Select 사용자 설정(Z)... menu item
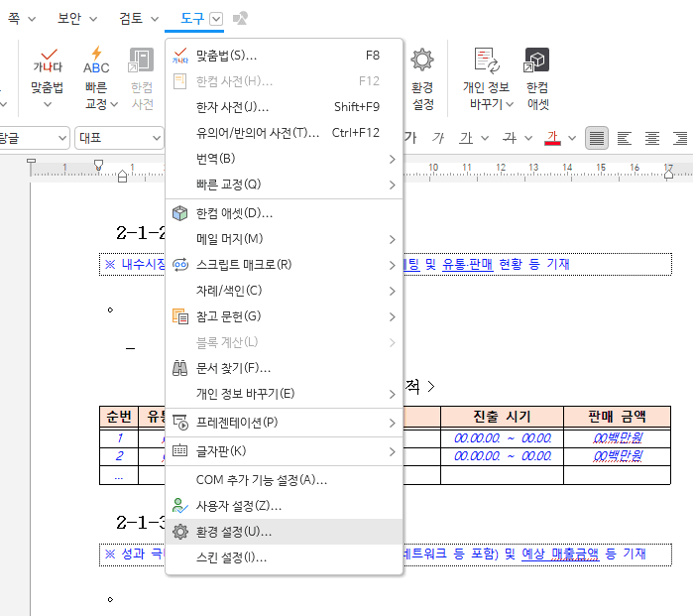Screen dimensions: 693x616 tap(284, 506)
